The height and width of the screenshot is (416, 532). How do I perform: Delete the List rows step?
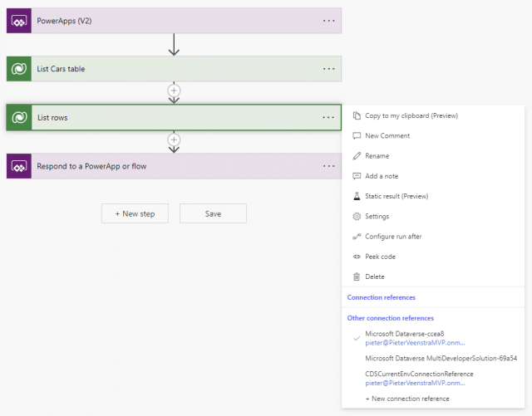(x=433, y=277)
